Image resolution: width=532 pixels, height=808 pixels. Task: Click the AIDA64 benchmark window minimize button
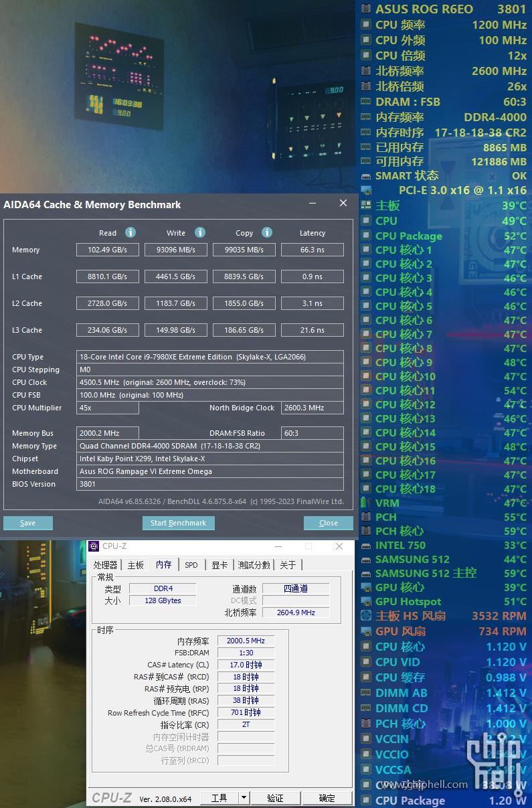point(313,204)
